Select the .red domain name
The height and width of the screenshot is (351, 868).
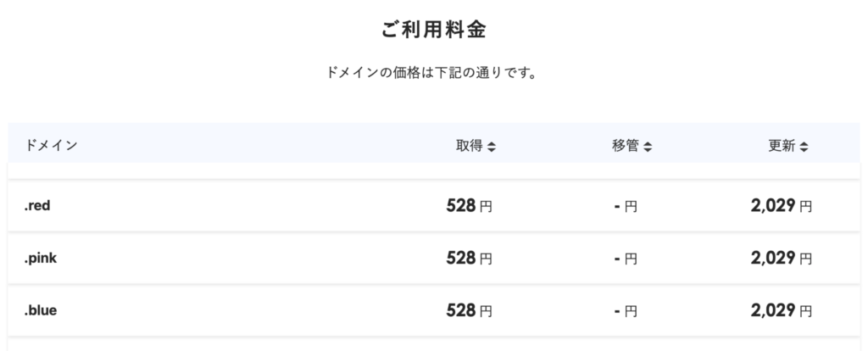tap(40, 205)
